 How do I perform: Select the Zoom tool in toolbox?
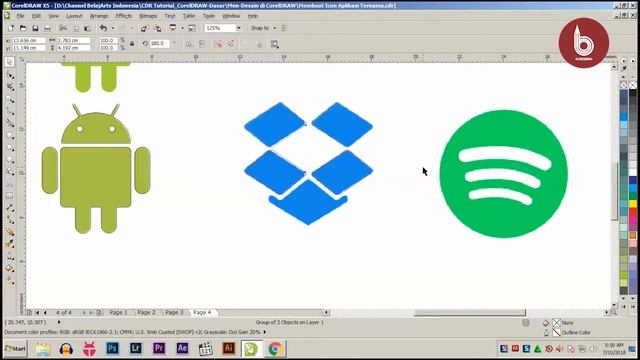[10, 99]
